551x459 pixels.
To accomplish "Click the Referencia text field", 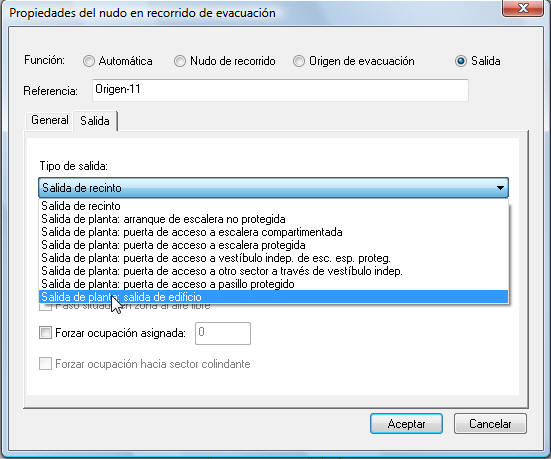I will [280, 90].
